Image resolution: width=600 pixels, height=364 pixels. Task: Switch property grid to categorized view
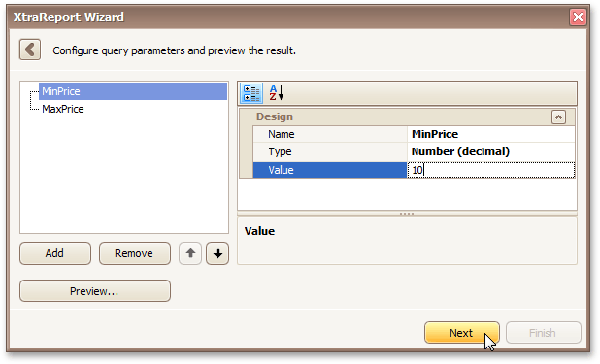251,93
